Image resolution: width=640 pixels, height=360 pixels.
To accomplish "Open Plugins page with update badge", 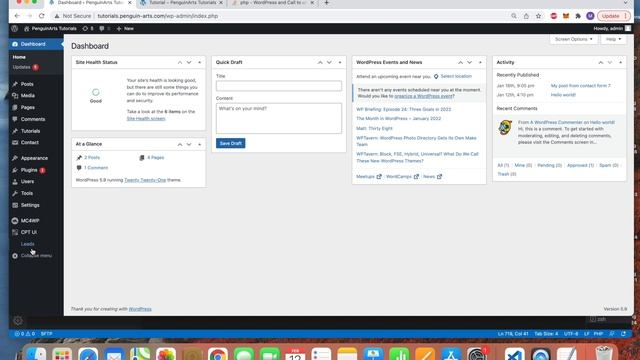I will (29, 170).
